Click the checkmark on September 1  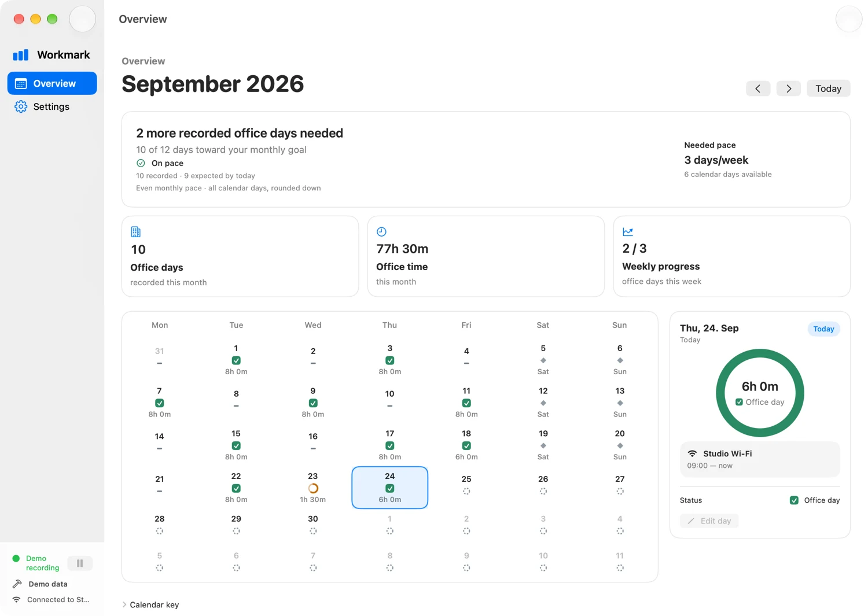(x=236, y=360)
